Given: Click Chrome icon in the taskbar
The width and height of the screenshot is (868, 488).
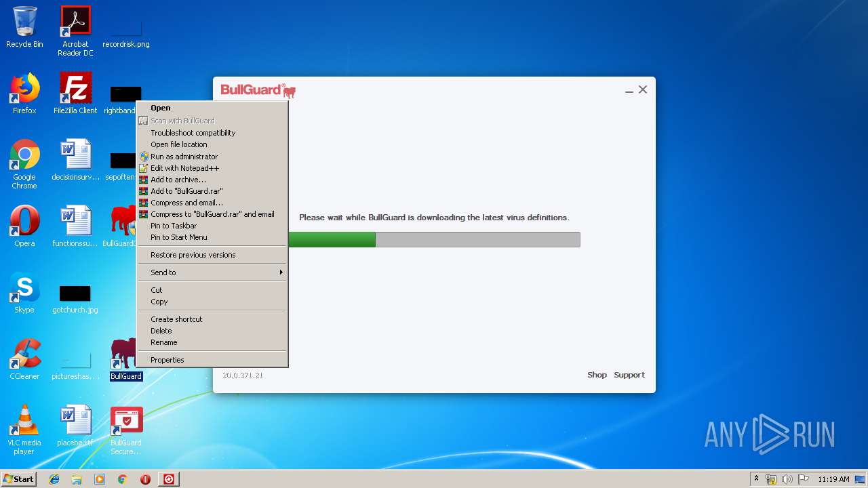Looking at the screenshot, I should pyautogui.click(x=123, y=479).
